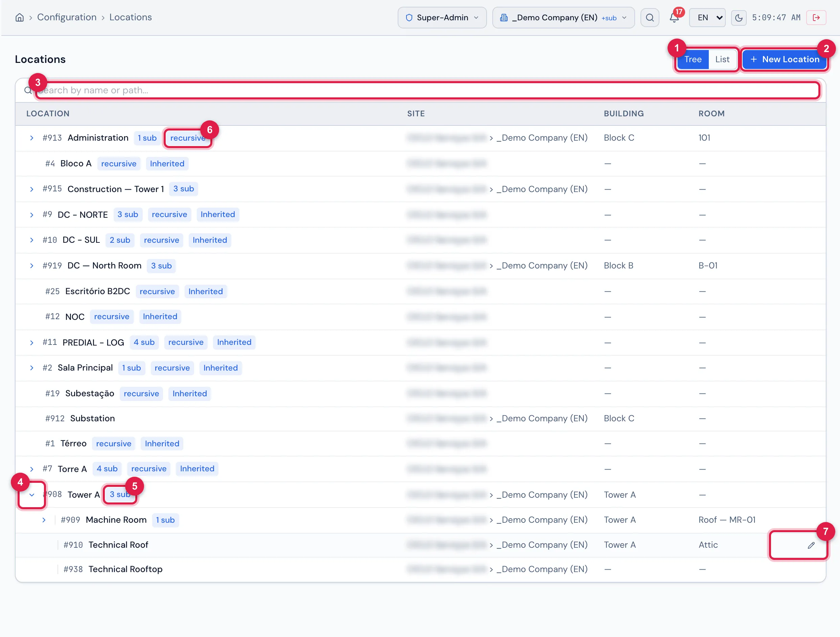The image size is (840, 637).
Task: Click the Inherited badge on Bloco A
Action: (x=167, y=164)
